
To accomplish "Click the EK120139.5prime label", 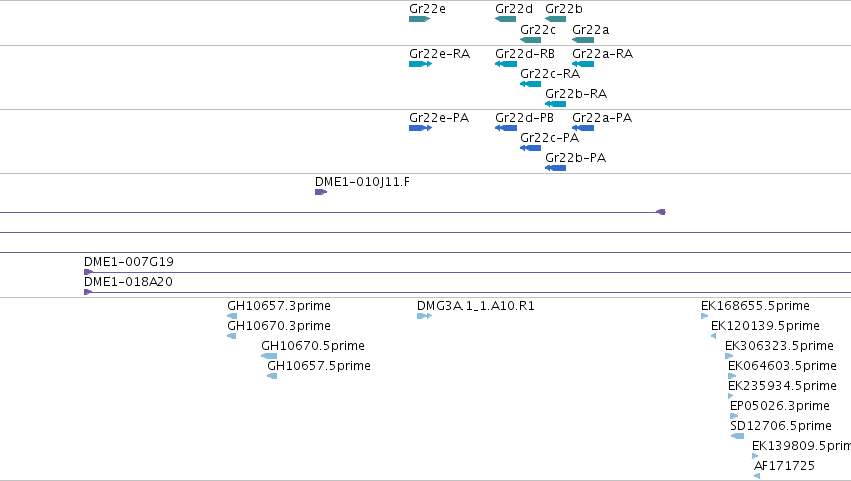I will coord(765,326).
